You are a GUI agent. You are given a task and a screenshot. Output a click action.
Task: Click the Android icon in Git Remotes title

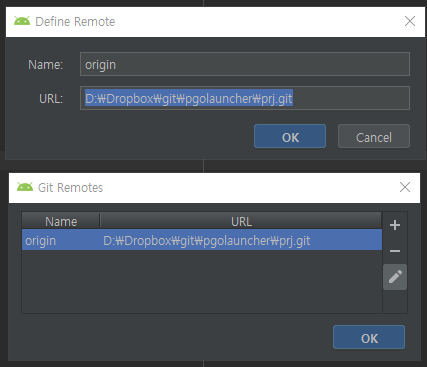25,187
